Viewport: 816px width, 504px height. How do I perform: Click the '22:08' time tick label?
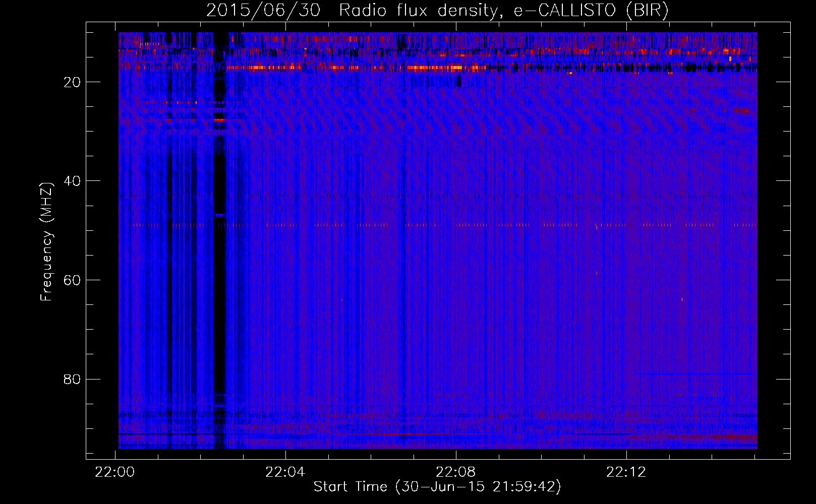point(456,472)
